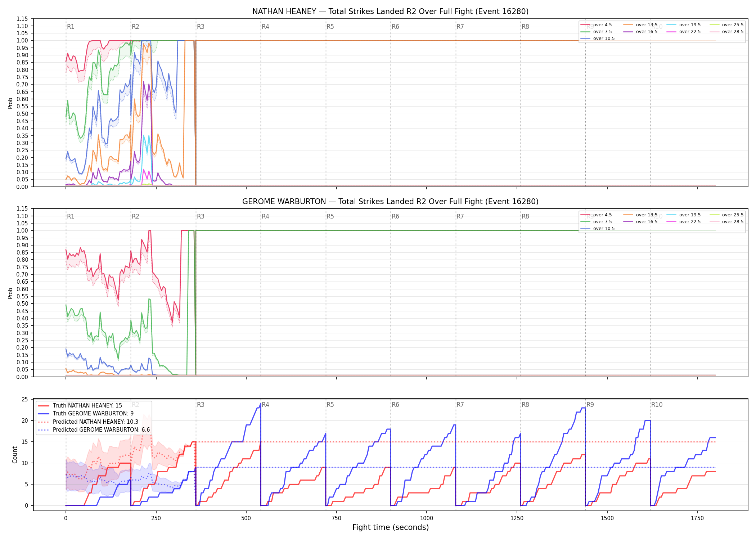Select 'over 16.5' in Nathan Heaney chart legend

click(x=640, y=32)
